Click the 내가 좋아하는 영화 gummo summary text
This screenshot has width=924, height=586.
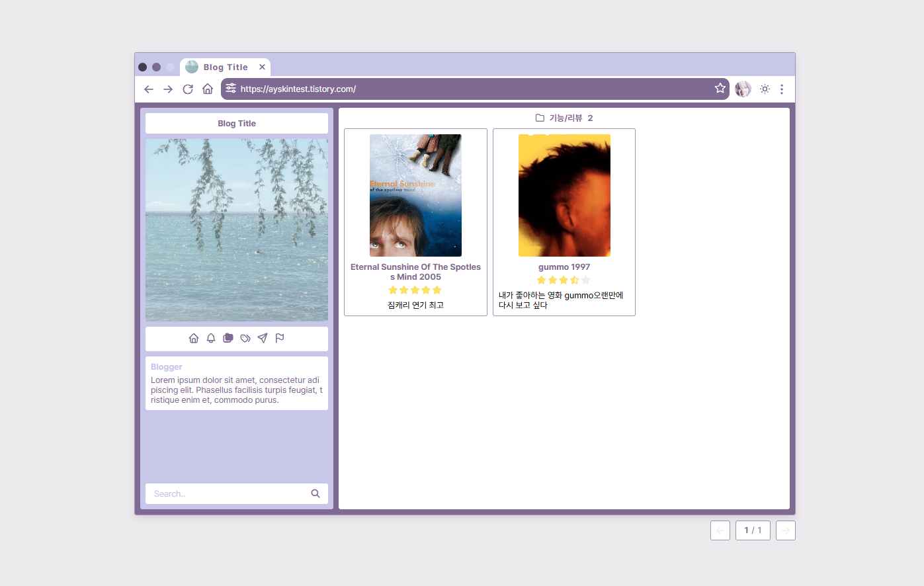[561, 300]
